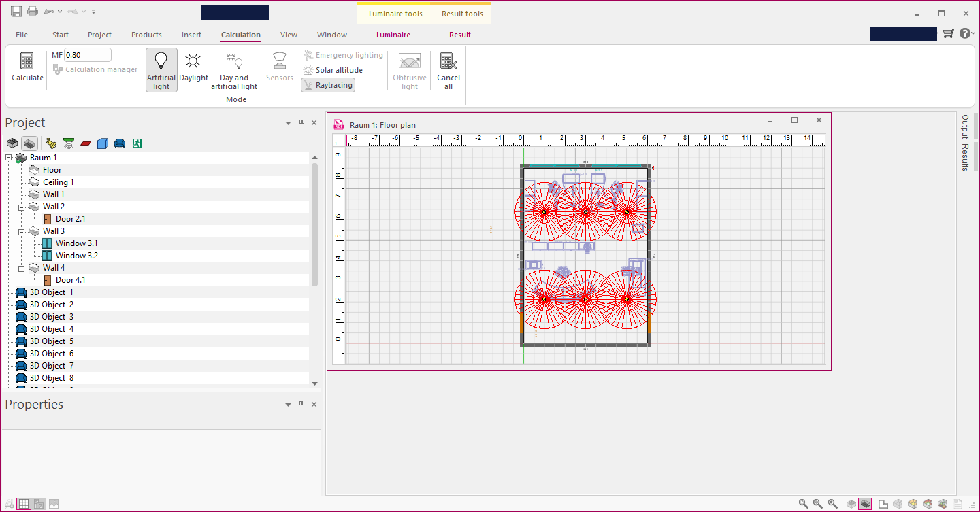Open the Luminaire tools tab
The width and height of the screenshot is (980, 512).
pos(395,14)
